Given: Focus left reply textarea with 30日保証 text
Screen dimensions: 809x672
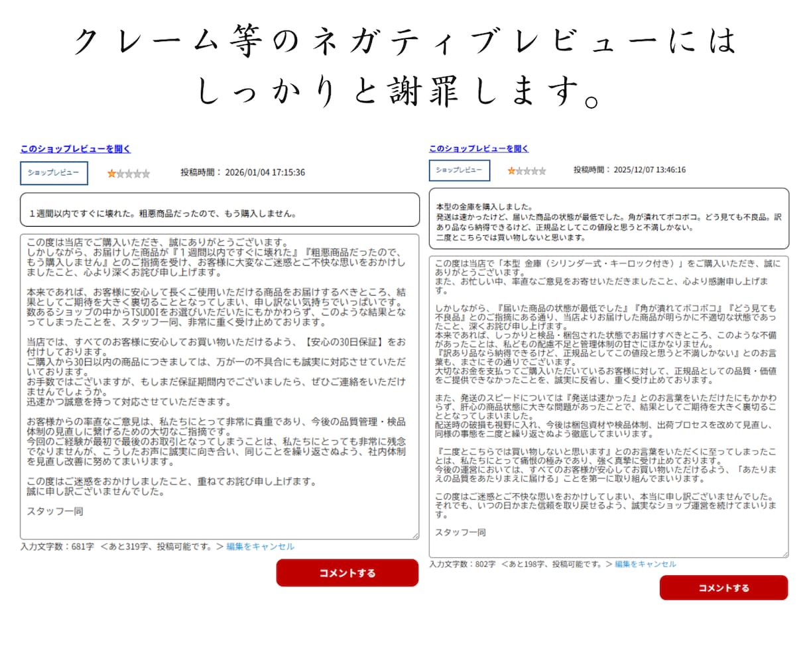Looking at the screenshot, I should pyautogui.click(x=219, y=386).
